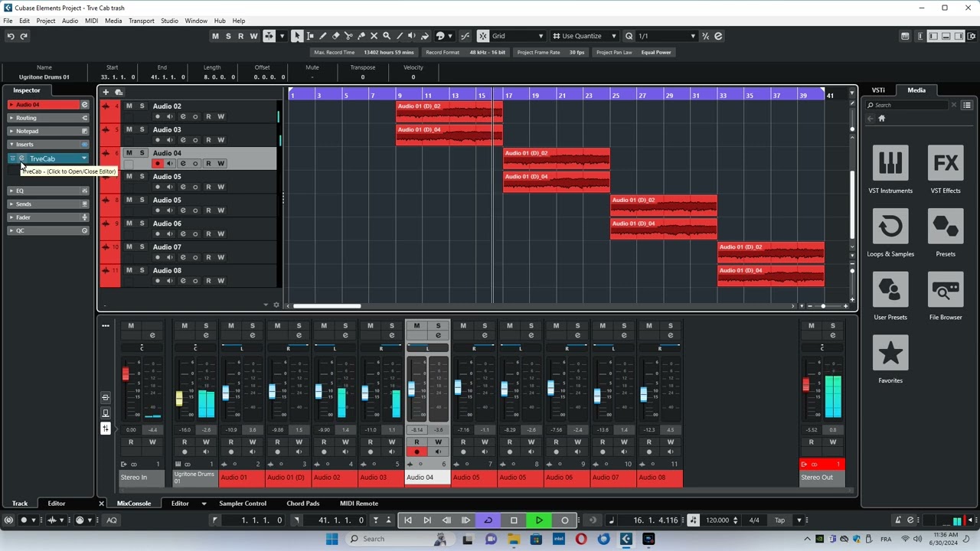
Task: Click the Add Track plus button
Action: pyautogui.click(x=106, y=92)
